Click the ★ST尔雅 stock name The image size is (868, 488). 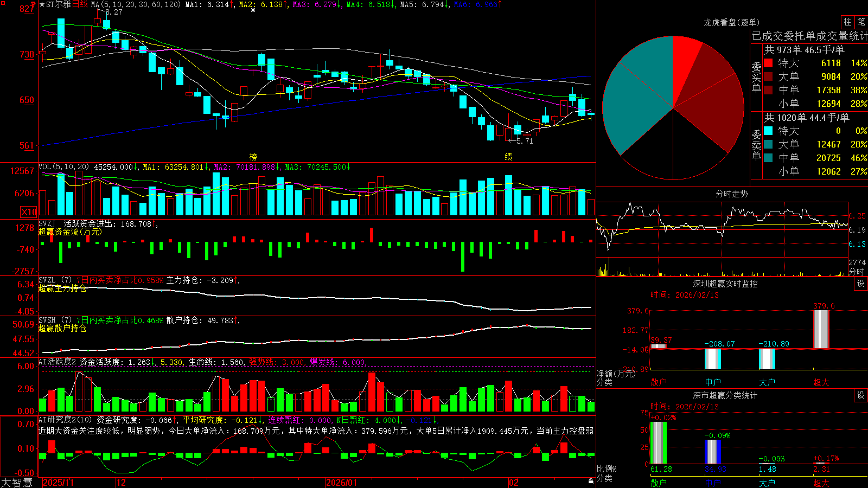pyautogui.click(x=55, y=4)
